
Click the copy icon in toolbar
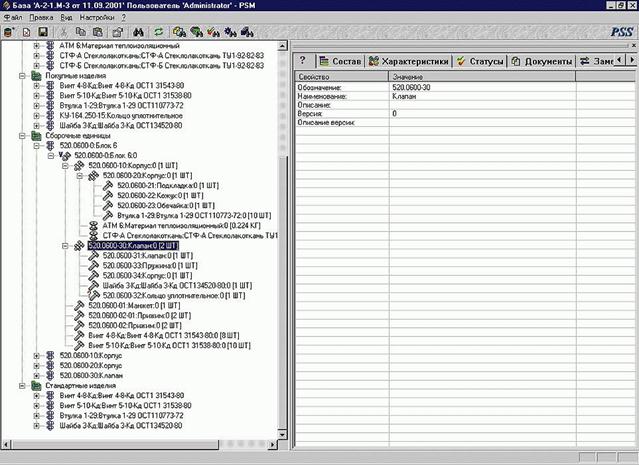coord(81,32)
